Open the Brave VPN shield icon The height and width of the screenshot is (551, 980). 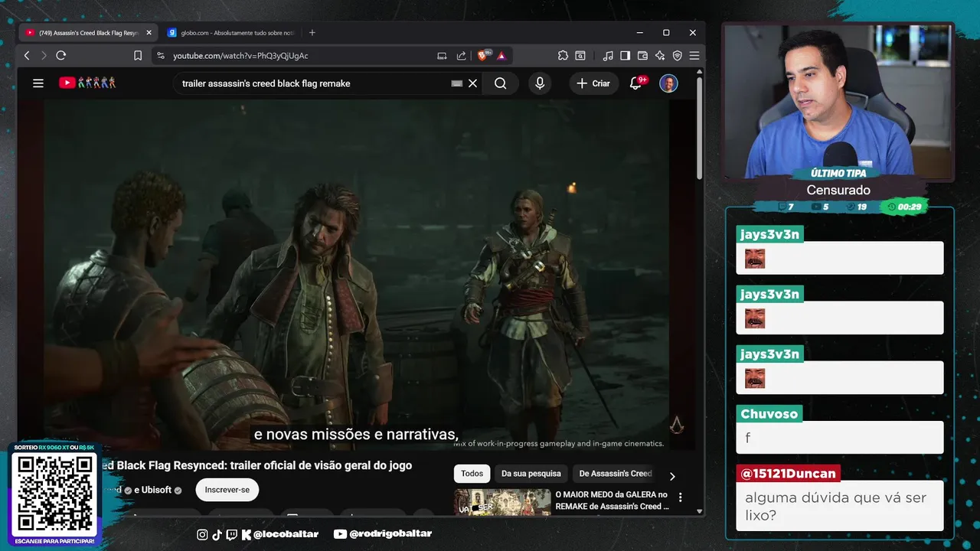677,55
